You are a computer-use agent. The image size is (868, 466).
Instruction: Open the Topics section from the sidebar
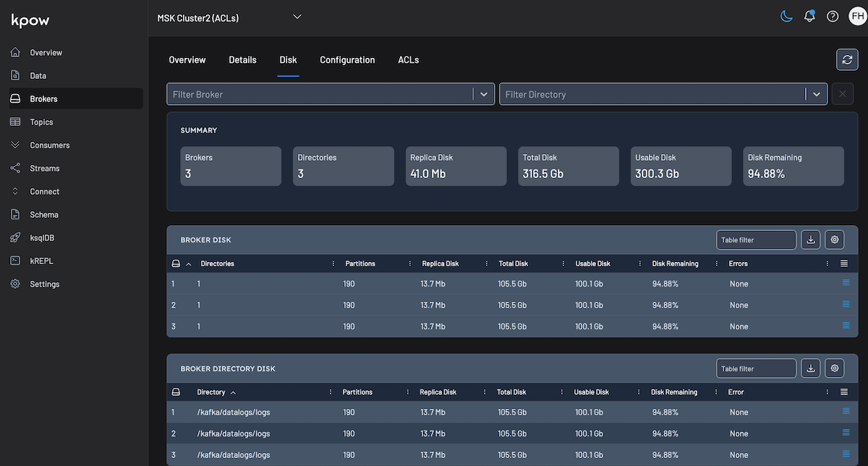(x=41, y=122)
